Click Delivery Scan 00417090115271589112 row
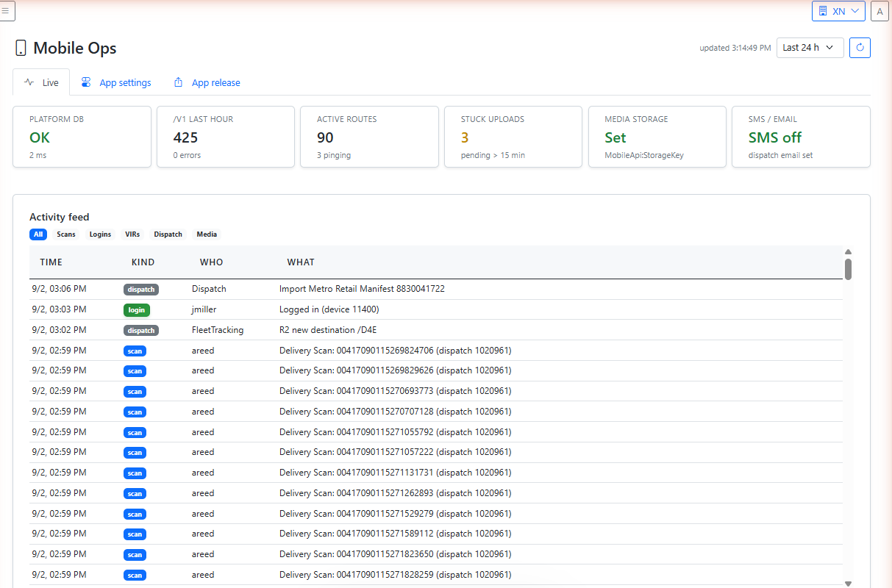The image size is (892, 588). point(436,534)
